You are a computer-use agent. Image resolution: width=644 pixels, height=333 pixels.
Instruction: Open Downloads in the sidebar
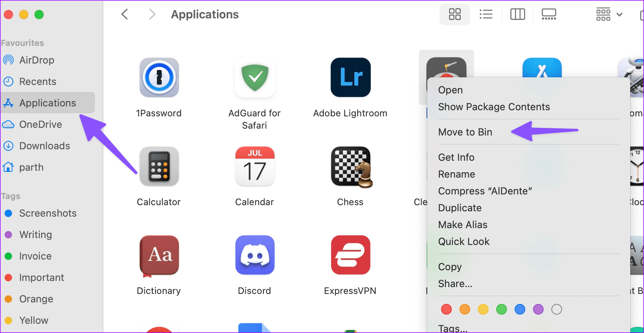point(44,146)
